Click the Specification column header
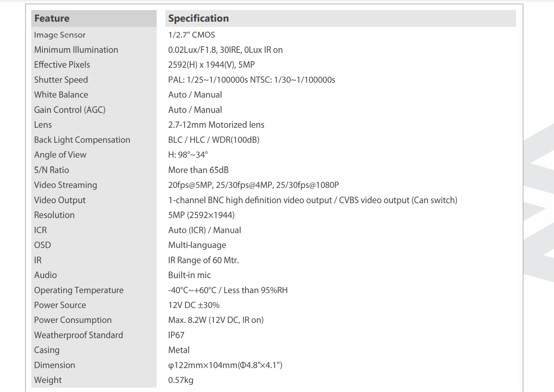The height and width of the screenshot is (392, 554). [x=198, y=19]
